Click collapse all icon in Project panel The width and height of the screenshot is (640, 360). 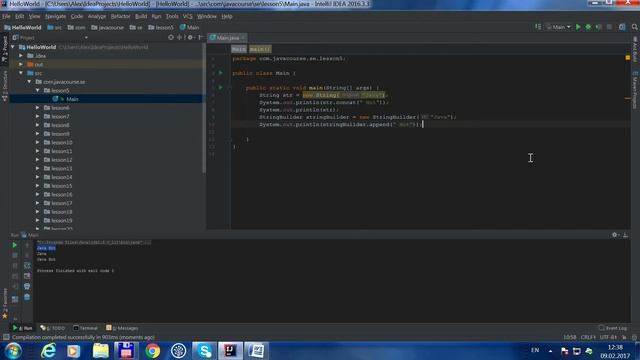coord(179,38)
